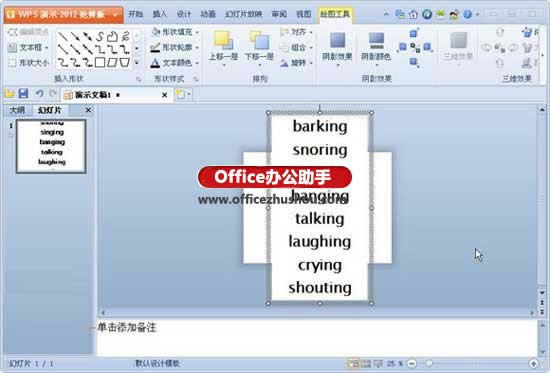Viewport: 550px width, 373px height.
Task: Adjust the zoom slider handle
Action: click(429, 364)
